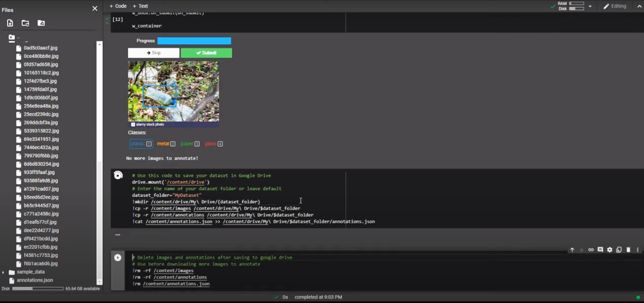Open file 933ff5faaf.jpg
Image resolution: width=644 pixels, height=303 pixels.
tap(39, 172)
